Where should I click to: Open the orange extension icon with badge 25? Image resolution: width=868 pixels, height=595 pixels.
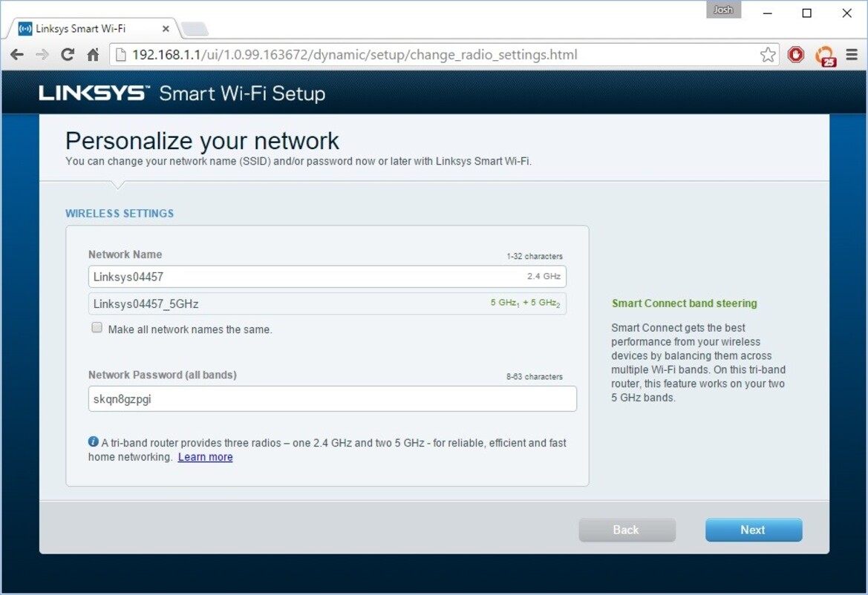tap(825, 56)
